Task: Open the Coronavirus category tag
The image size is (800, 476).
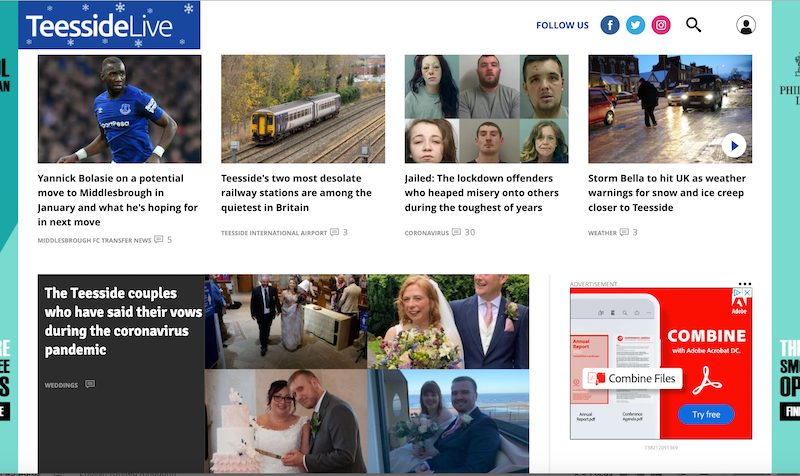Action: click(427, 233)
